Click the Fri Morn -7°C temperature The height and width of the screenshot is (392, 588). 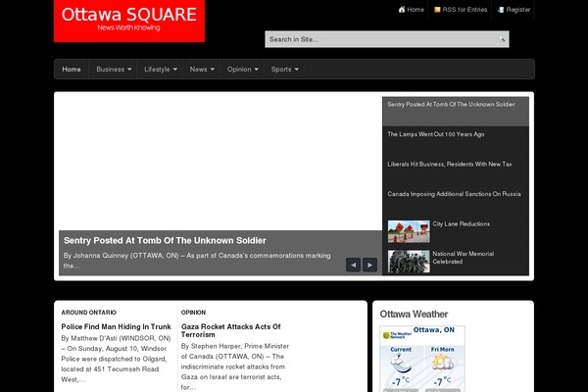coord(442,382)
